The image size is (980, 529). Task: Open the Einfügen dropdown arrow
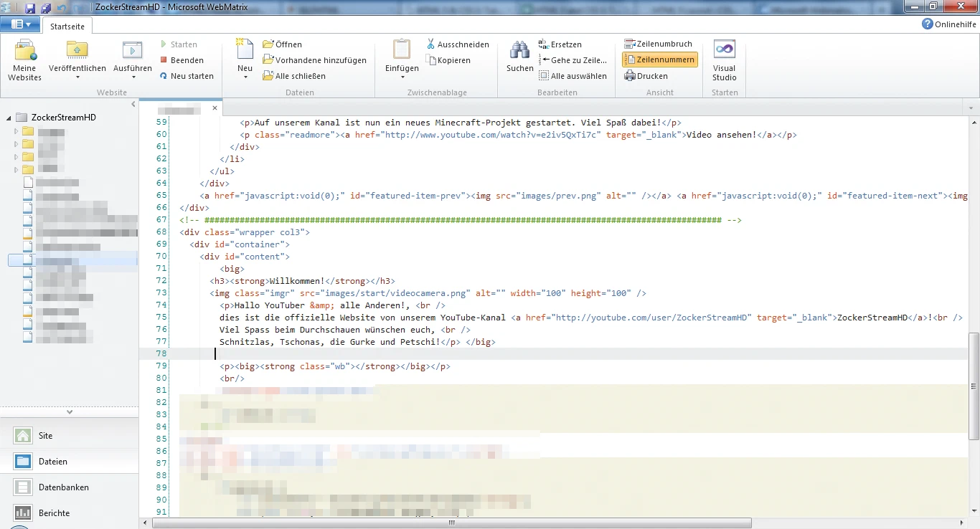point(402,77)
